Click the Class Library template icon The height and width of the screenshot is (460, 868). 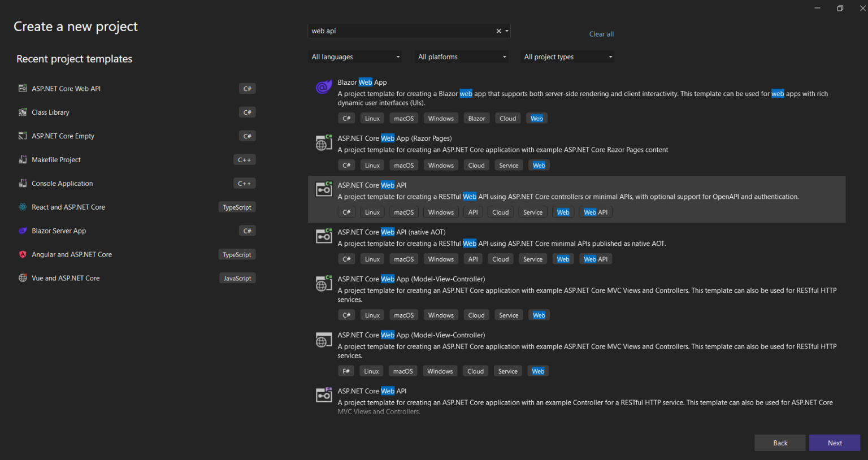point(23,112)
